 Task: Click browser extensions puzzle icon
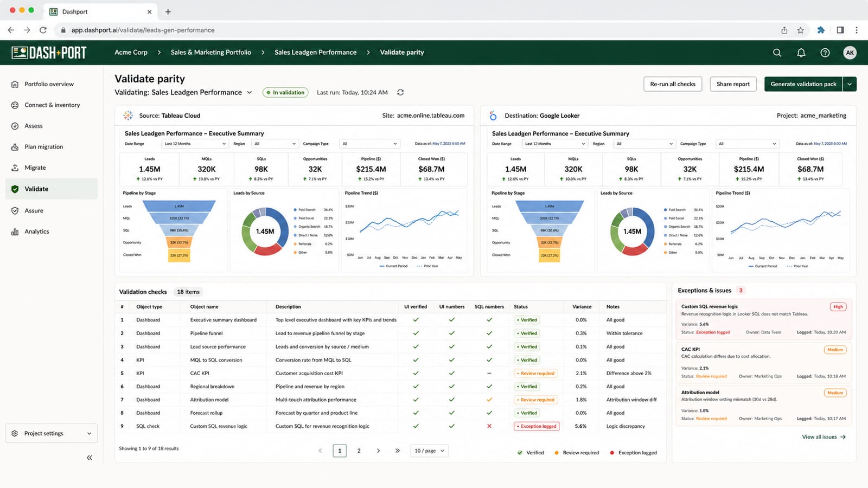[x=821, y=30]
